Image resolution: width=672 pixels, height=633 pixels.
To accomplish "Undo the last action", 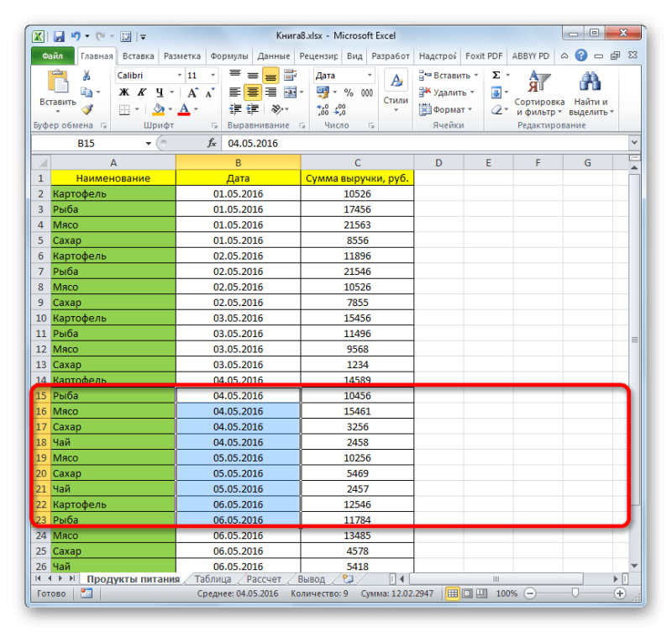I will (x=76, y=36).
